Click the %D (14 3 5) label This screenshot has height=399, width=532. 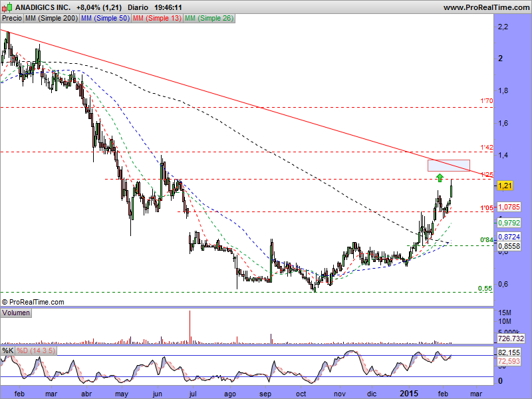coord(36,350)
